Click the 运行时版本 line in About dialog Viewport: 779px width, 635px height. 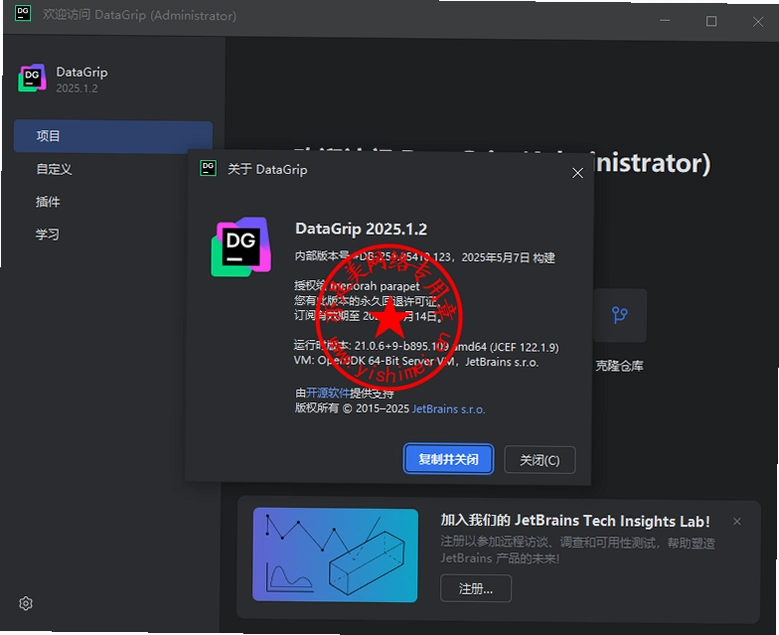[x=426, y=346]
